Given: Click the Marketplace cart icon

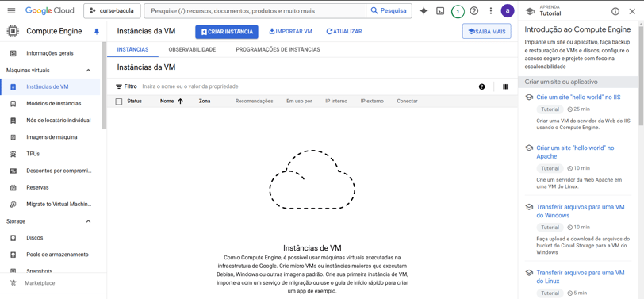Looking at the screenshot, I should click(x=13, y=283).
